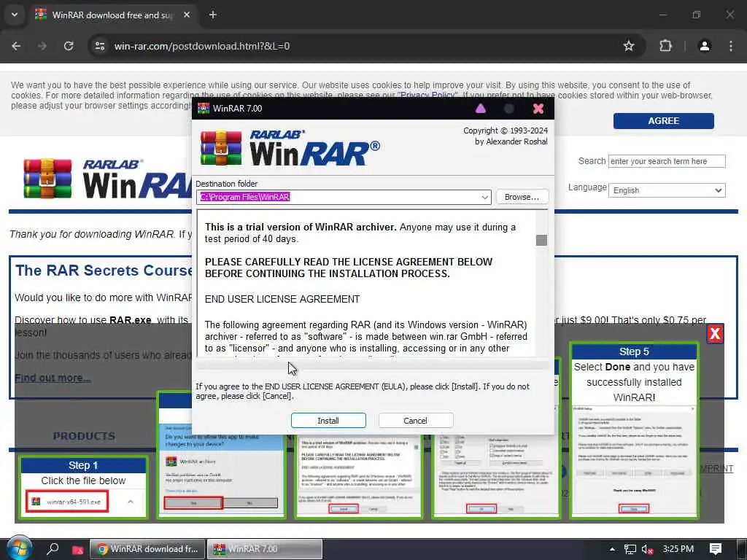This screenshot has height=560, width=747.
Task: Open the Privacy Policy link
Action: [427, 96]
